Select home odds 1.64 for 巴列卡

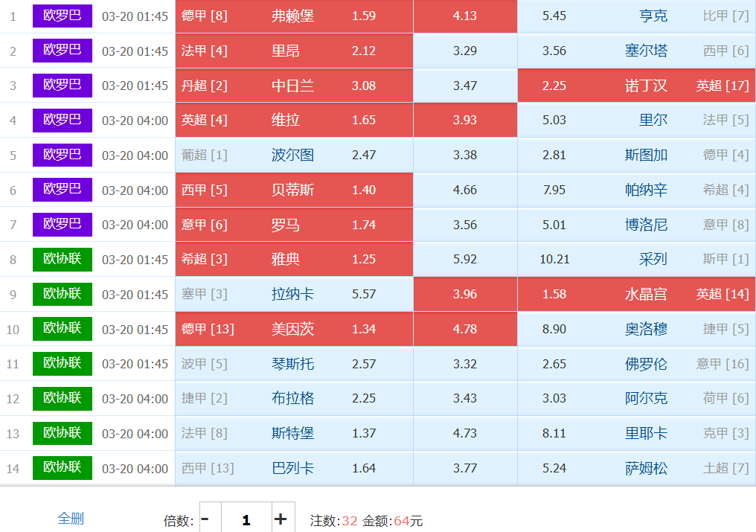point(364,468)
